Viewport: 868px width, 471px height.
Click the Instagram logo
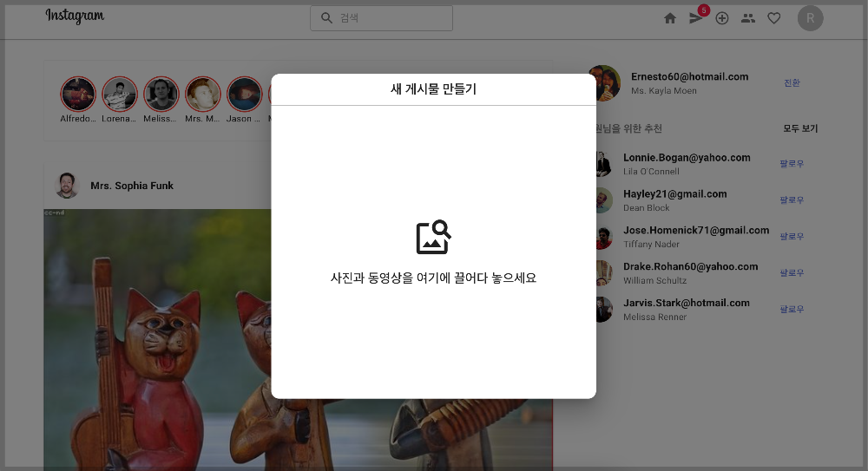pos(75,16)
